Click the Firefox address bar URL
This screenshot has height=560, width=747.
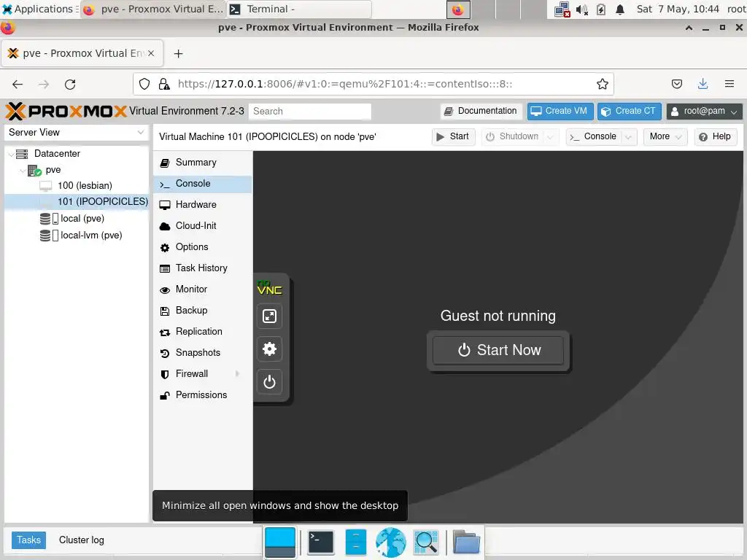pos(345,85)
